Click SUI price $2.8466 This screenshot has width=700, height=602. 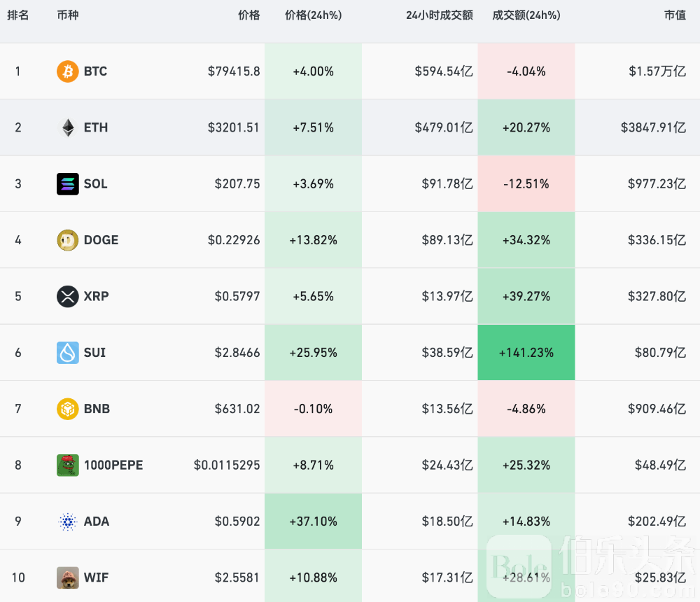coord(237,353)
